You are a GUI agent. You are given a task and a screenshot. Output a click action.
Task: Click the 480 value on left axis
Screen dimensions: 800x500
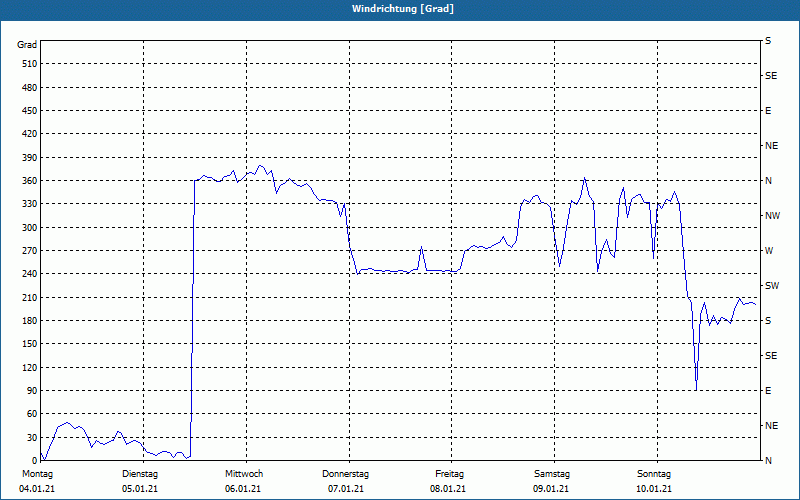click(x=30, y=88)
